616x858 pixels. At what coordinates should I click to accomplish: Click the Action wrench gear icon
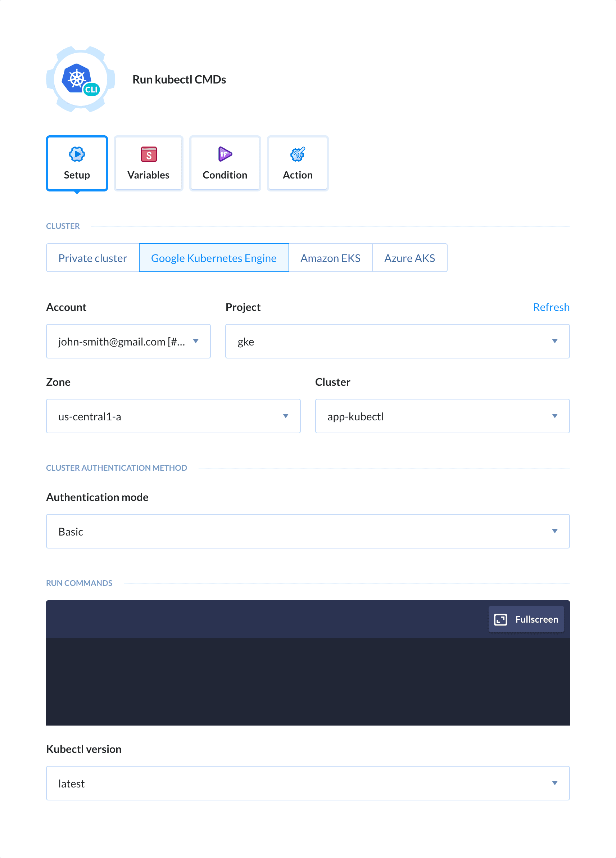tap(298, 154)
